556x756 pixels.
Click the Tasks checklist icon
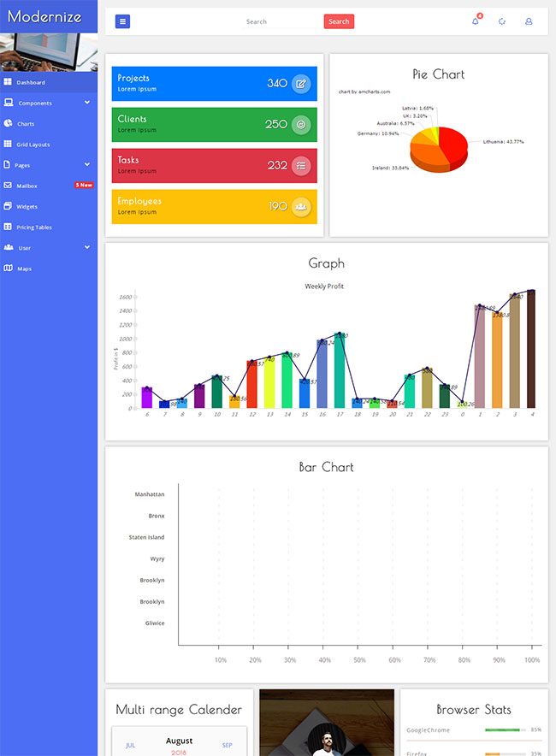300,165
